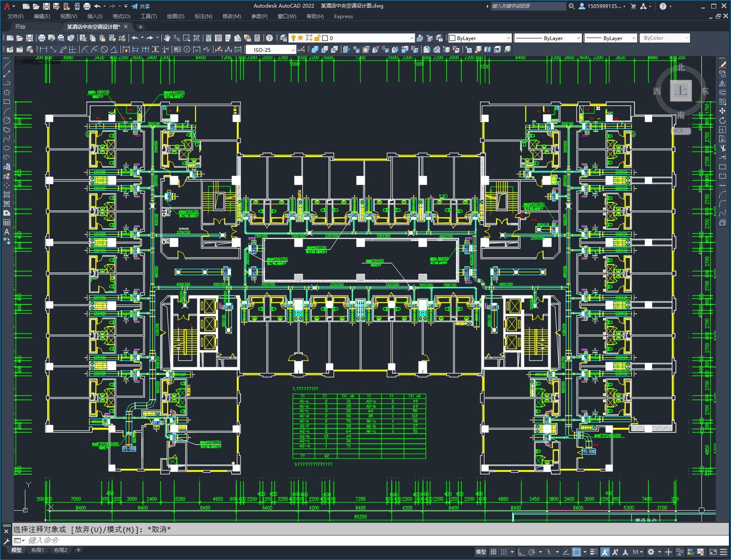
Task: Click the ByLayer color white swatch
Action: (452, 38)
